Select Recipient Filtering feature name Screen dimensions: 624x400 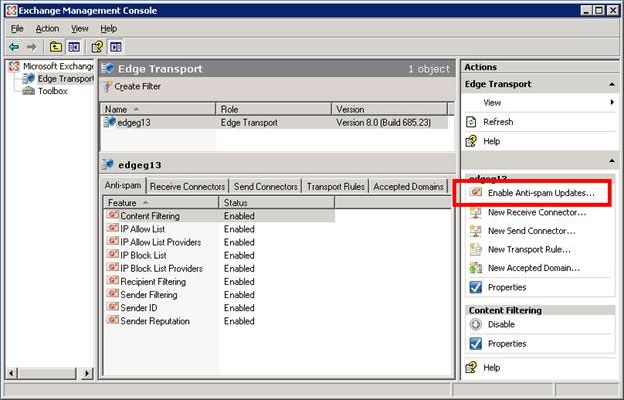[x=153, y=281]
